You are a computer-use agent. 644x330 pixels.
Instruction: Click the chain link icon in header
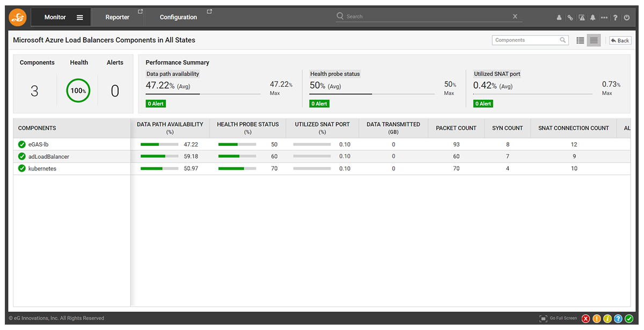coord(570,18)
